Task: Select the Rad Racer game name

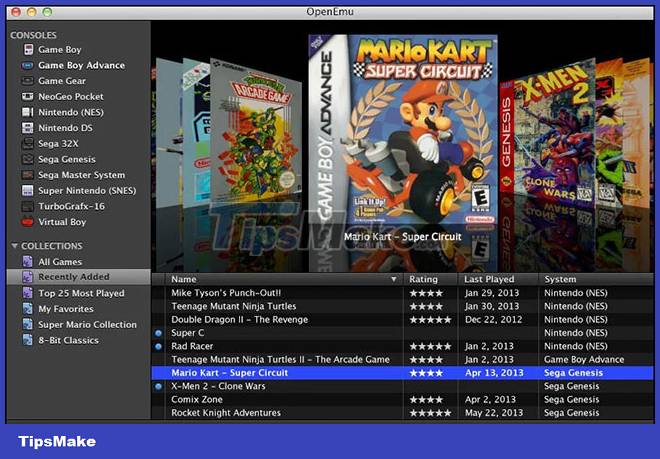Action: (192, 346)
